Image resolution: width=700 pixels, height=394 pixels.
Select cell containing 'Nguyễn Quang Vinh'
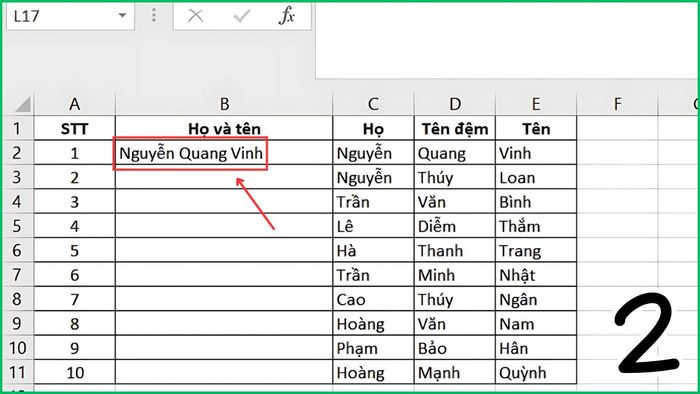224,153
